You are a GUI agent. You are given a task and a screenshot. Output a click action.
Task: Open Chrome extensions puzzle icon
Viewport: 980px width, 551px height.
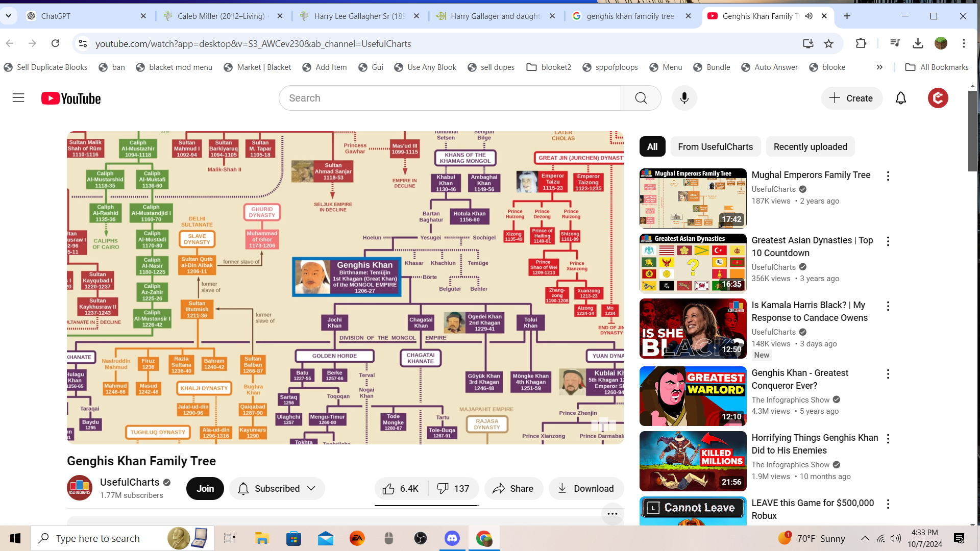[861, 43]
